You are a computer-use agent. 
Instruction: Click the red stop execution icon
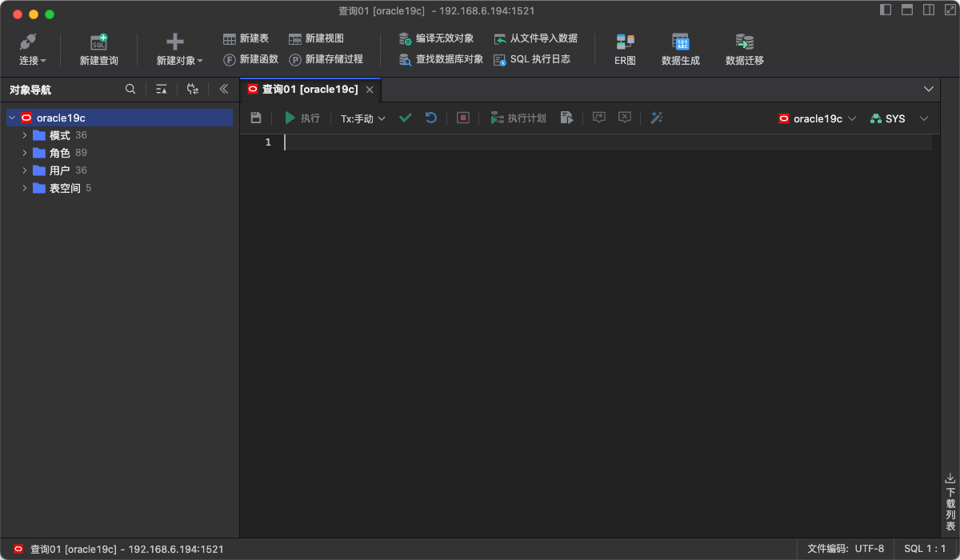[462, 118]
